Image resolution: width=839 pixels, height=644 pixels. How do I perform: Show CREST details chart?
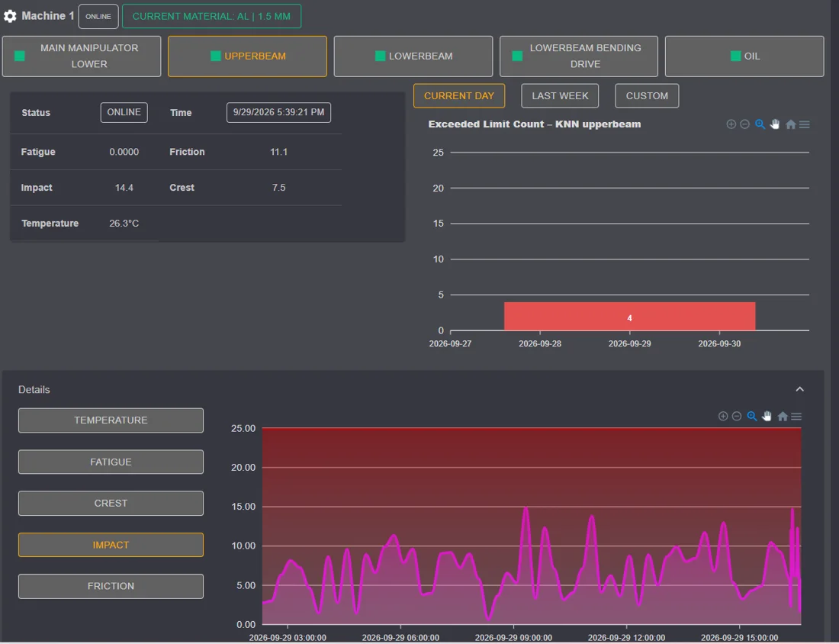(x=111, y=503)
